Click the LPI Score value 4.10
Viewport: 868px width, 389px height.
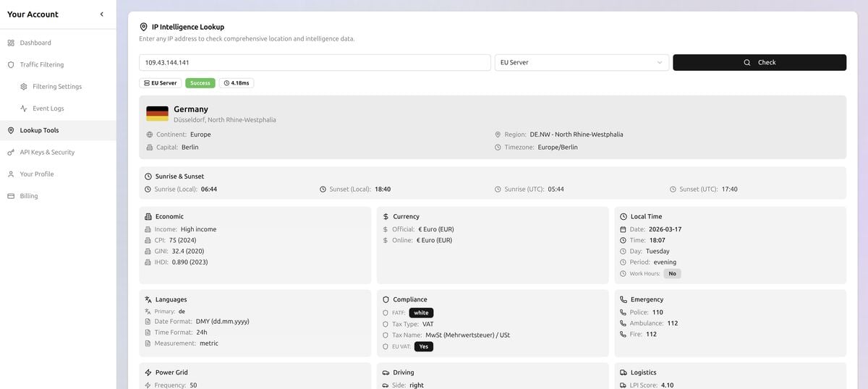click(667, 385)
